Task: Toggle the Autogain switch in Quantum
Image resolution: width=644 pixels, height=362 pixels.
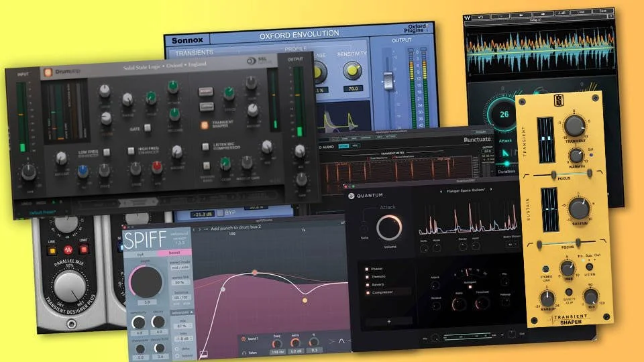Action: [470, 286]
